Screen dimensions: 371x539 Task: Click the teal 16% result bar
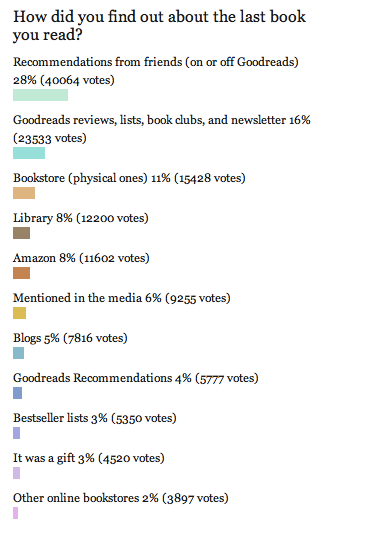coord(29,153)
